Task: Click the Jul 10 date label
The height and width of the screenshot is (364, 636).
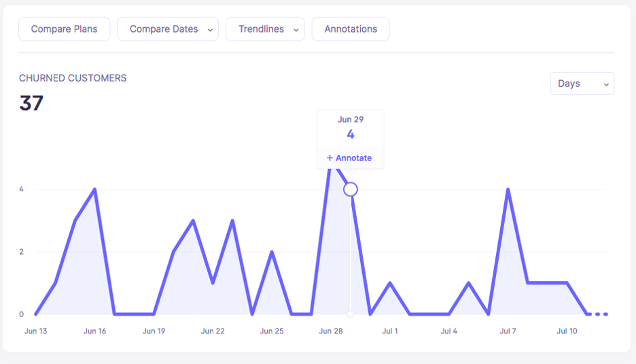Action: coord(567,331)
